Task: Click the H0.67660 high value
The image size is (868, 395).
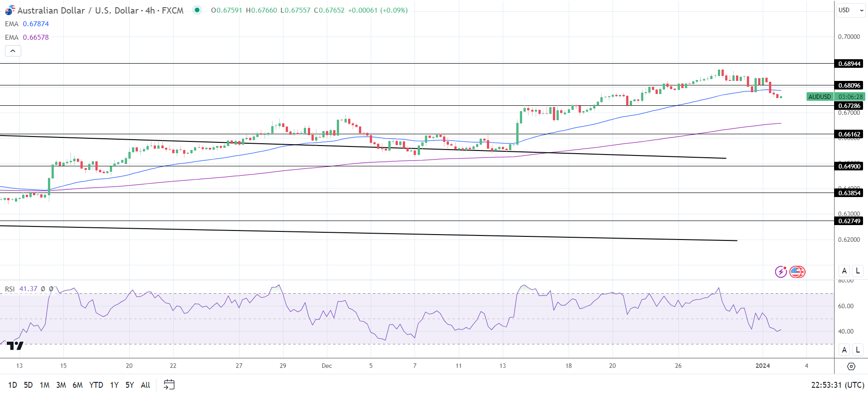Action: tap(261, 10)
